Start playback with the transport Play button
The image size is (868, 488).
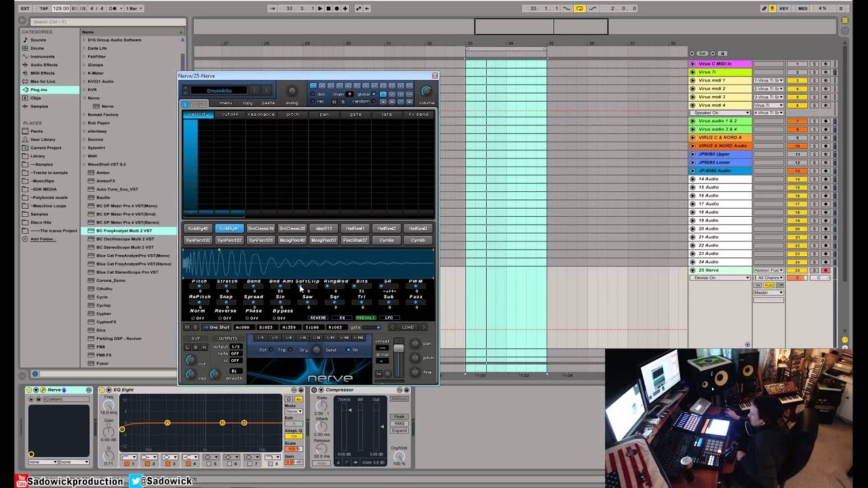click(x=321, y=8)
